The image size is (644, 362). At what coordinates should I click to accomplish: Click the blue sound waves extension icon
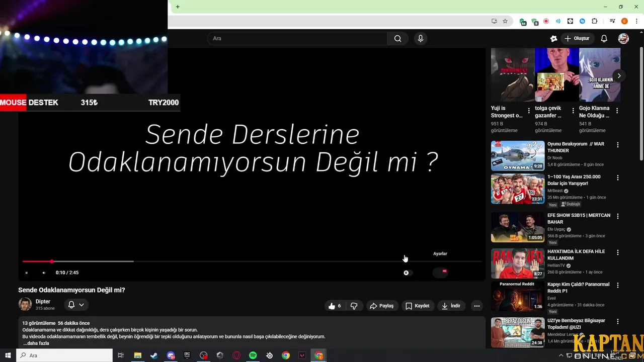click(558, 21)
